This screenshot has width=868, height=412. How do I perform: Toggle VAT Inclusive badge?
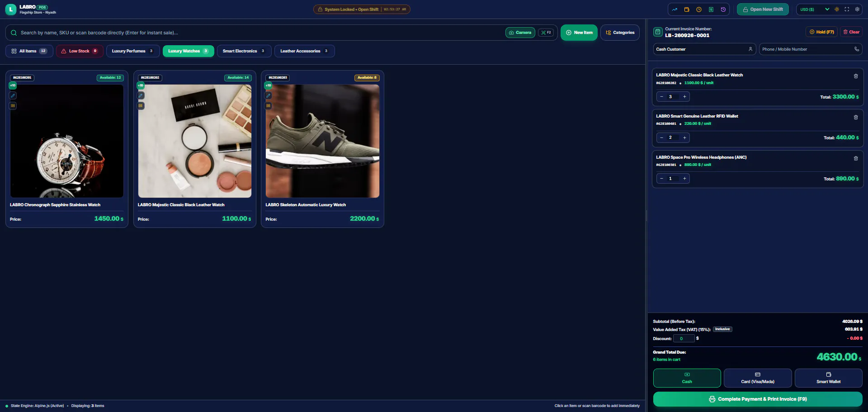tap(722, 329)
